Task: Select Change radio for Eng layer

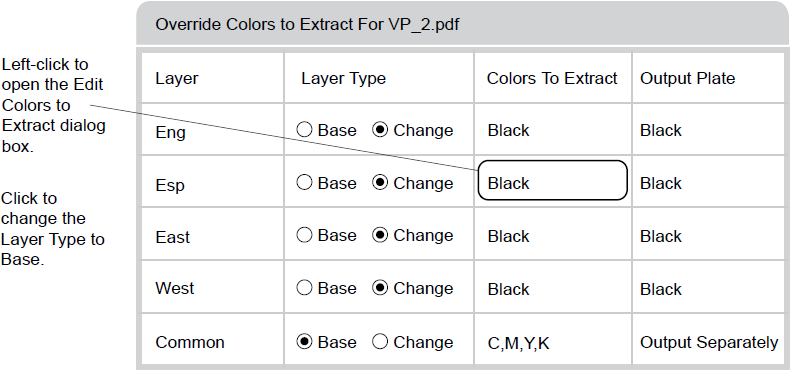Action: (380, 130)
